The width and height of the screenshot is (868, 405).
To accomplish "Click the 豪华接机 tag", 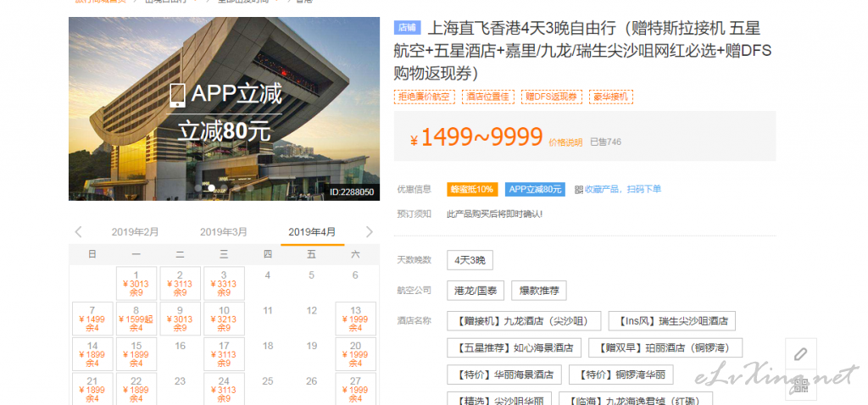I will (x=610, y=97).
